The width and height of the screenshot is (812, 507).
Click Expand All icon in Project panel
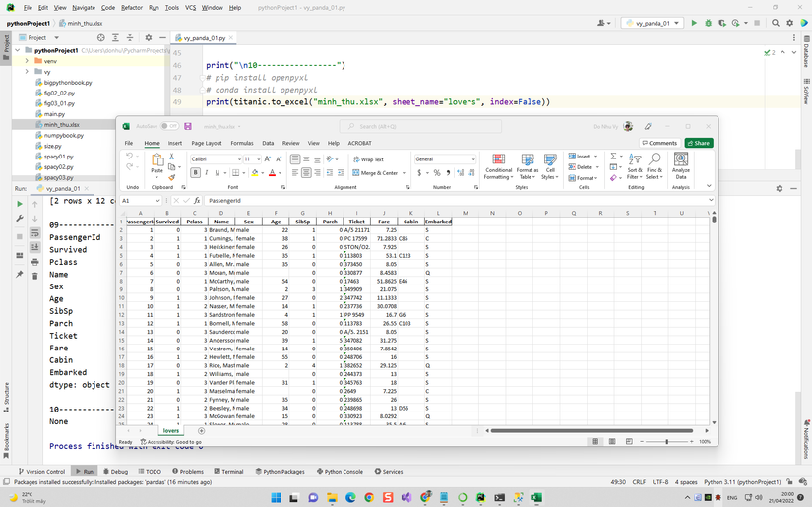click(115, 37)
